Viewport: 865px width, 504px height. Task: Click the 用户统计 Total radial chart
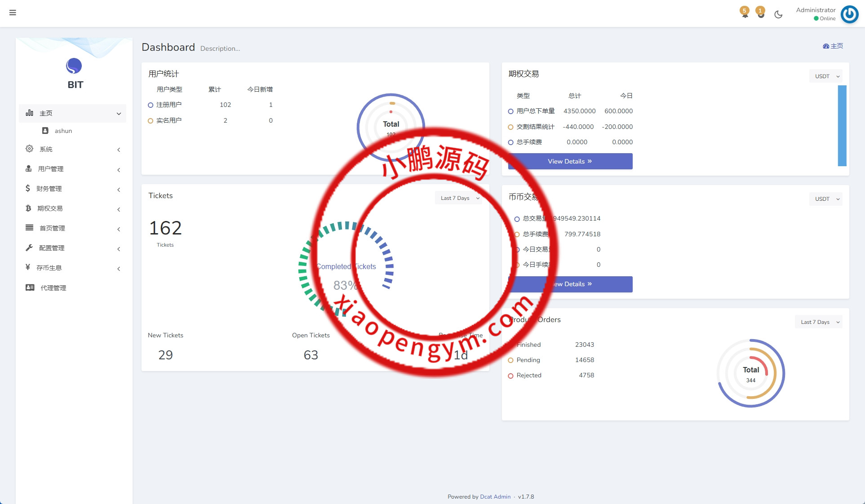point(390,128)
